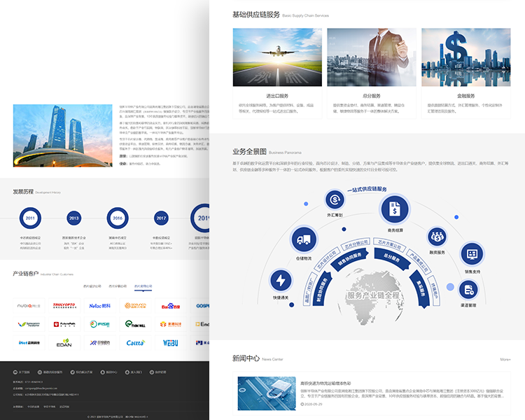Open the EDAN customer logo
525x420 pixels.
tap(64, 342)
